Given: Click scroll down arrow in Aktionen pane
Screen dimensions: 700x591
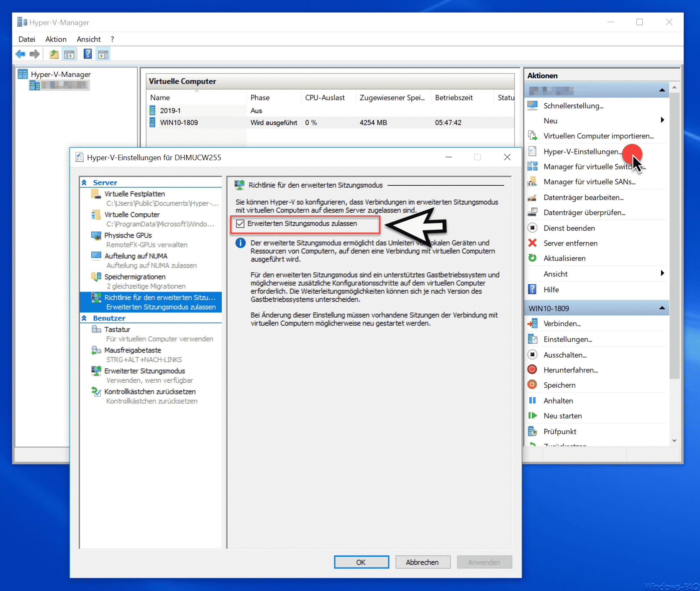Looking at the screenshot, I should click(x=674, y=440).
